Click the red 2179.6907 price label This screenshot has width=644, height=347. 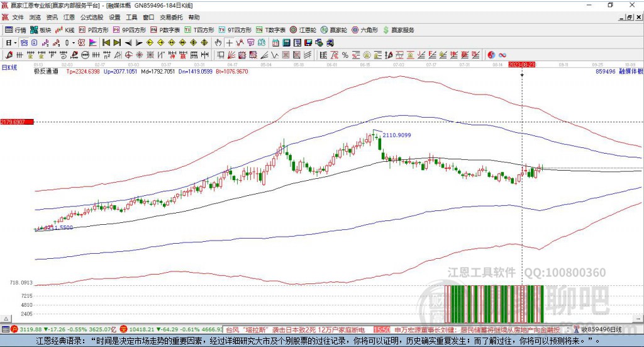point(17,122)
